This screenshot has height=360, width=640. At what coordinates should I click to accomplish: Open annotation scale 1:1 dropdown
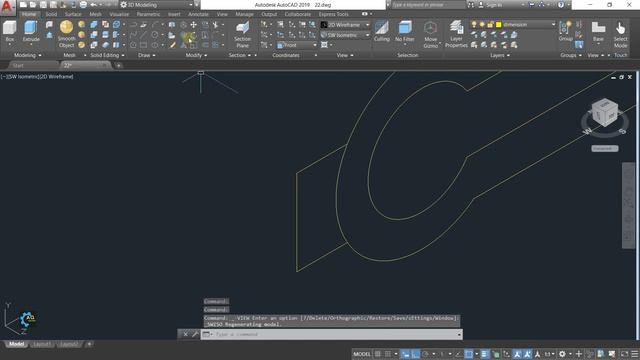[x=549, y=354]
